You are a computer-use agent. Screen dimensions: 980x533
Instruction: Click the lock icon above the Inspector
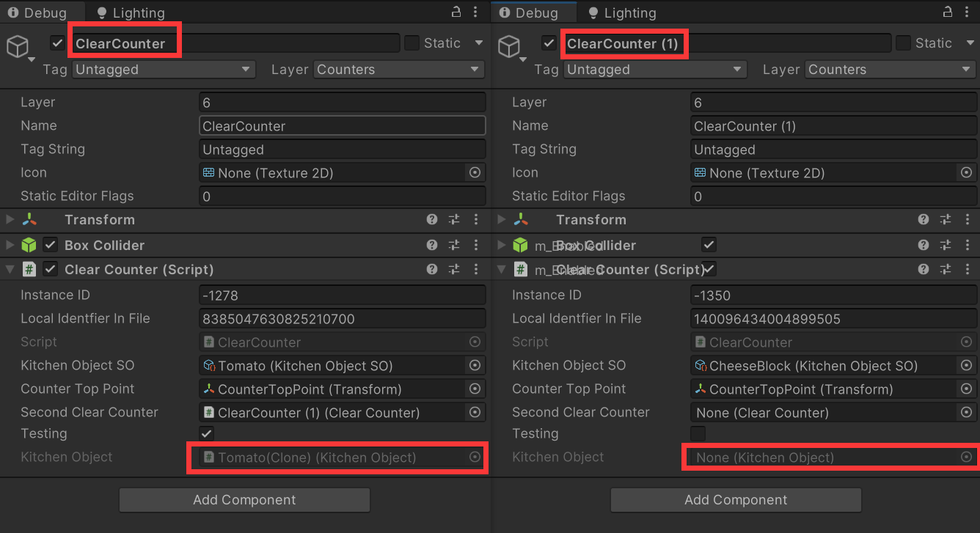coord(456,12)
